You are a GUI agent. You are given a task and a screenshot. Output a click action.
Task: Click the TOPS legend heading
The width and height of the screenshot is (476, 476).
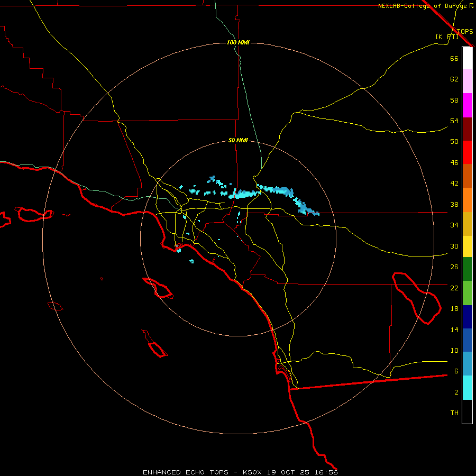[x=465, y=31]
